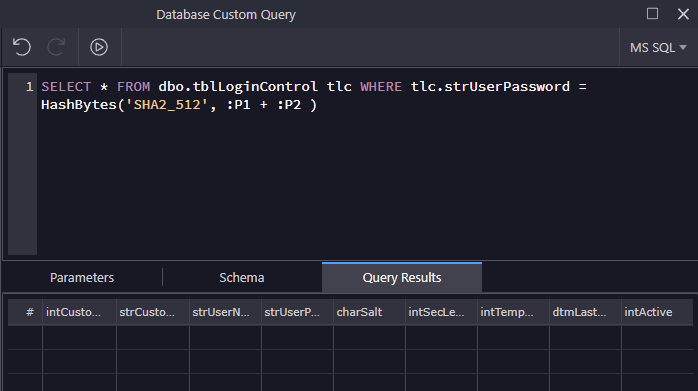
Task: Select the Query Results tab
Action: pos(402,277)
